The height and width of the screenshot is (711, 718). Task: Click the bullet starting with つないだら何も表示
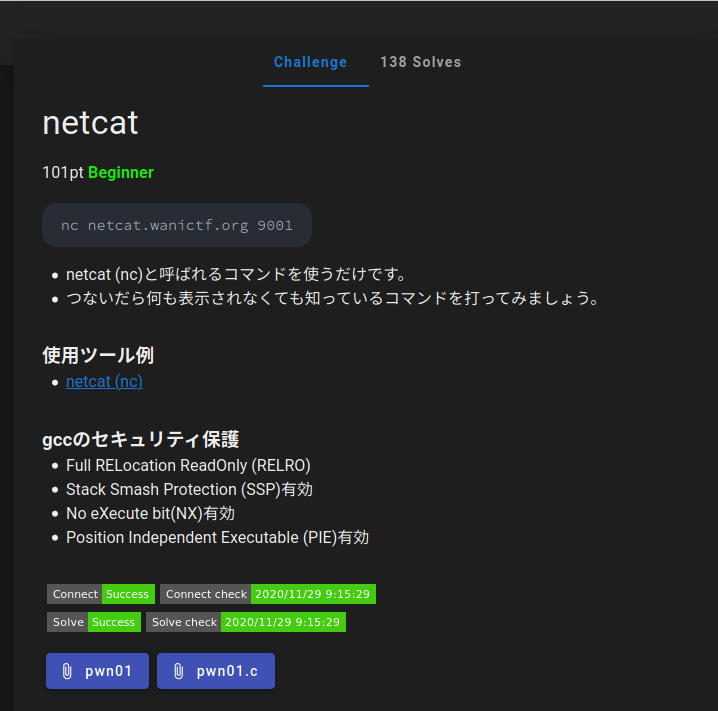click(x=333, y=299)
